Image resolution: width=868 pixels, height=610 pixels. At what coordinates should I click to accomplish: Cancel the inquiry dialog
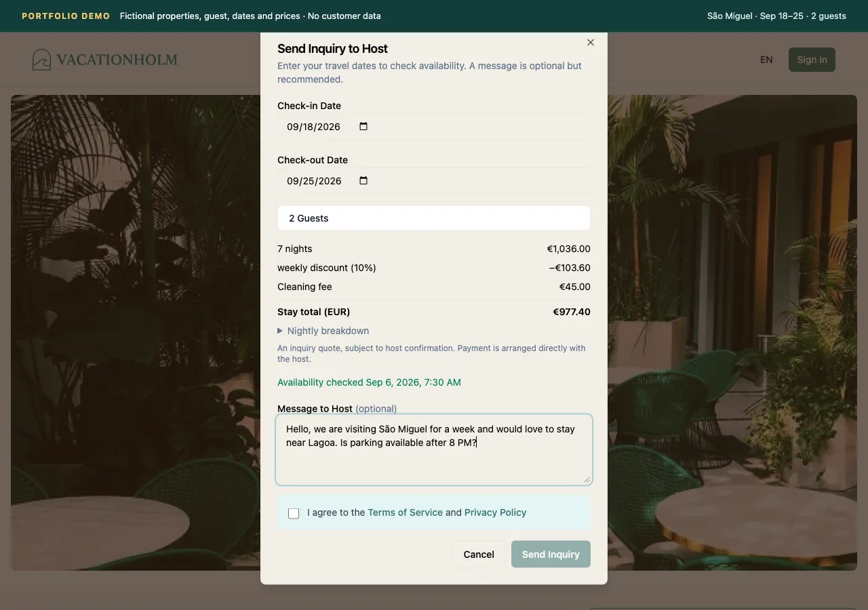coord(479,554)
